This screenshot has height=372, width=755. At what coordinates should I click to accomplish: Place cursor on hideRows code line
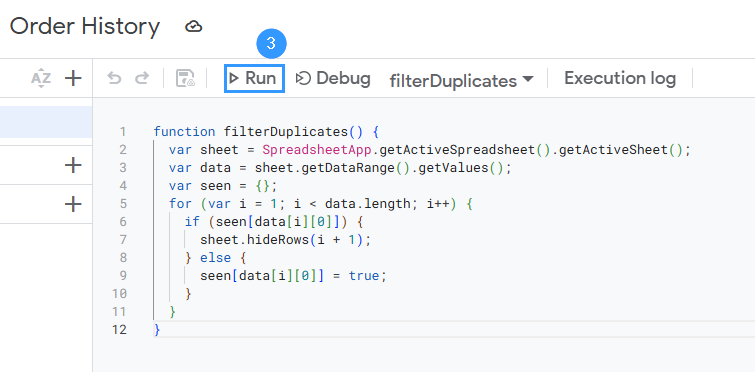286,240
